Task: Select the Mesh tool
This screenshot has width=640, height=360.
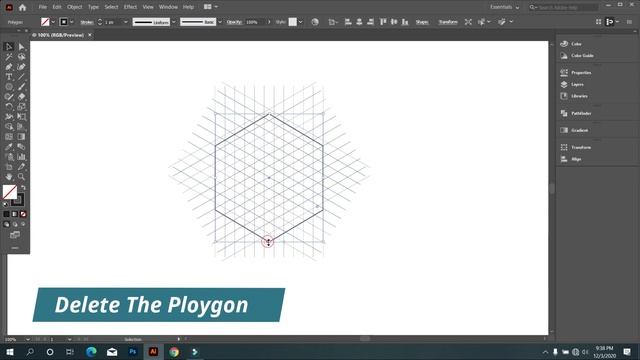Action: coord(9,137)
